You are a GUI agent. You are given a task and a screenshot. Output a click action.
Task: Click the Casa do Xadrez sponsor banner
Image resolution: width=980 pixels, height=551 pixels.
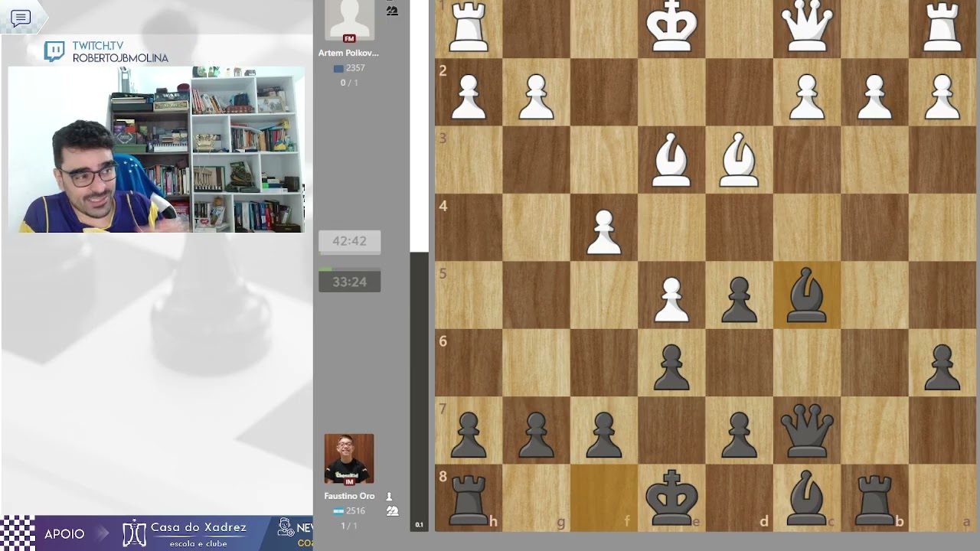click(x=185, y=533)
